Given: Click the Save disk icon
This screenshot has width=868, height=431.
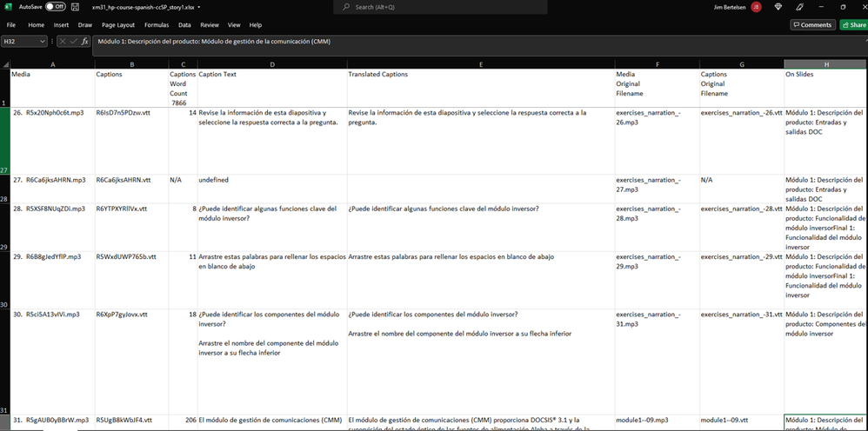Looking at the screenshot, I should [76, 7].
